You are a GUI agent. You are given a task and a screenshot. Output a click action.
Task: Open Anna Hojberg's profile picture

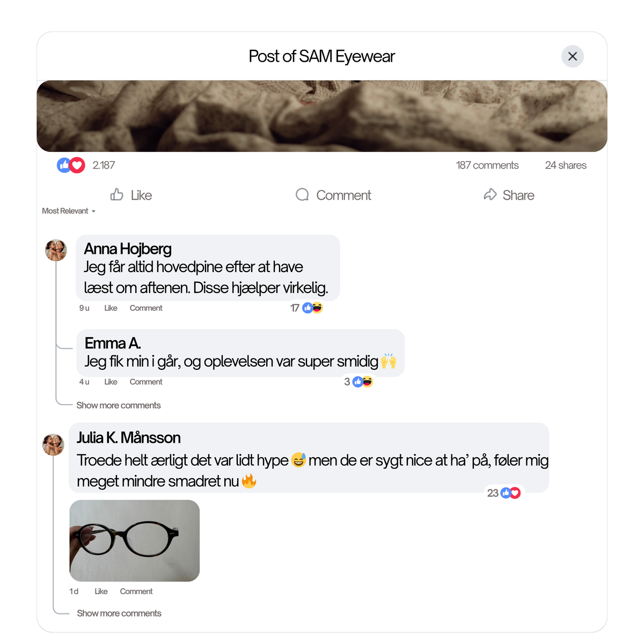[x=56, y=250]
